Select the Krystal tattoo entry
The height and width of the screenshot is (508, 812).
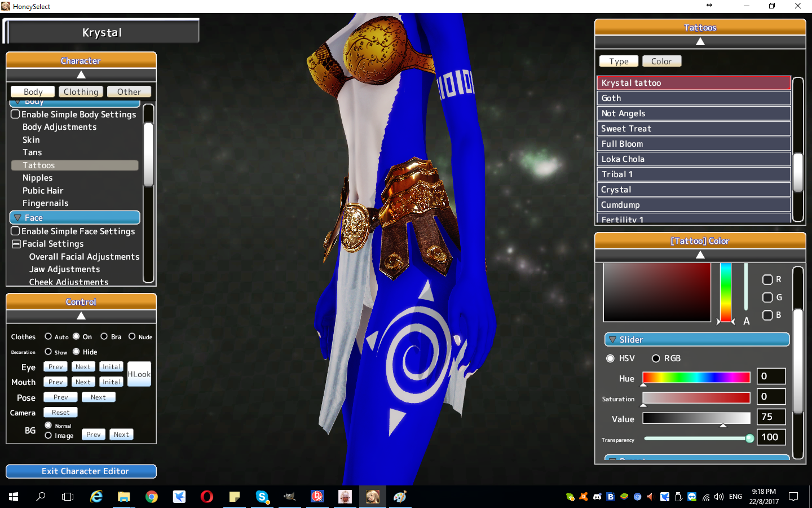[x=694, y=83]
